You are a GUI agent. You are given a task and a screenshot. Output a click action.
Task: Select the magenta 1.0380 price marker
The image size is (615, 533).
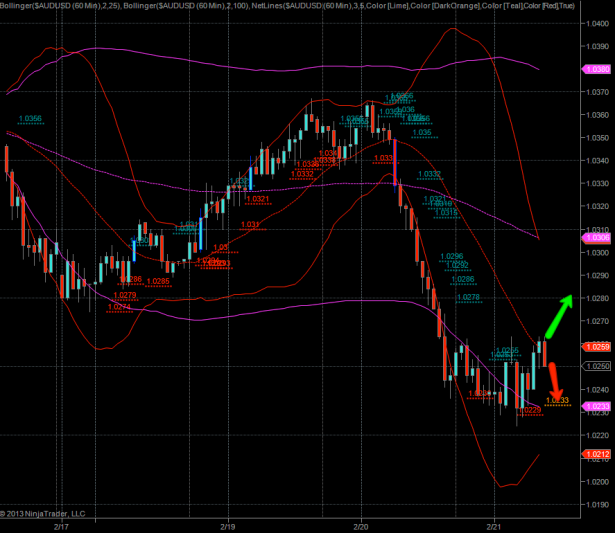tap(599, 69)
